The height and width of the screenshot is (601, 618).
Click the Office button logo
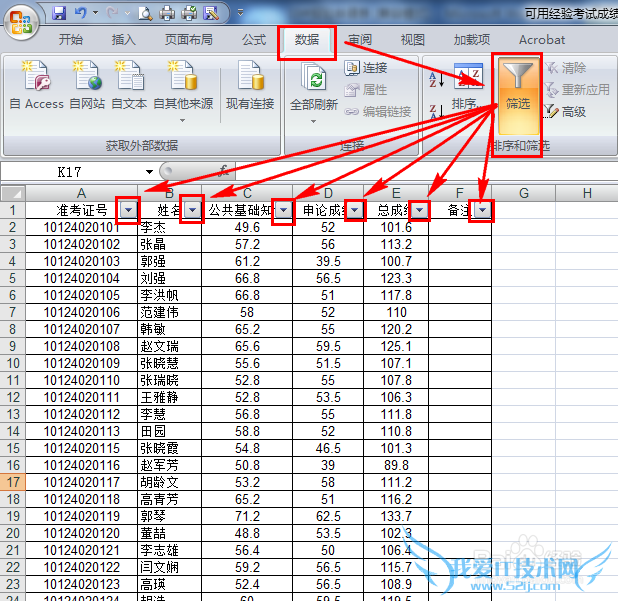tap(22, 17)
